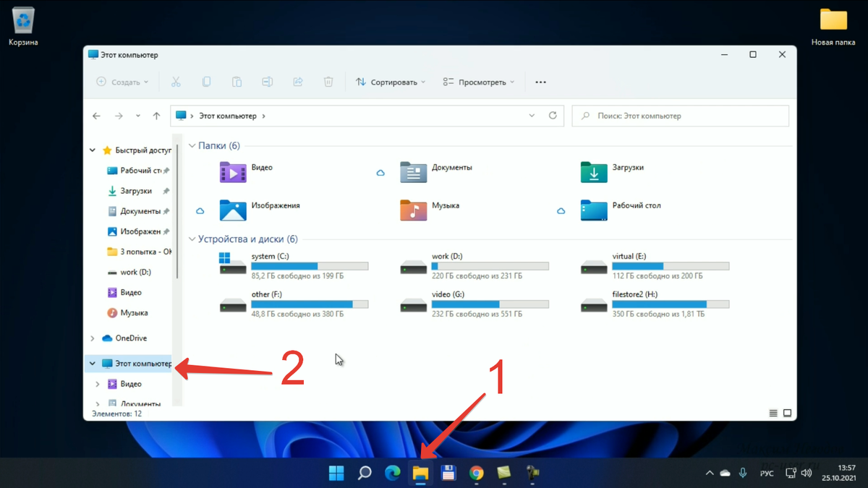Click the Cut scissors icon in toolbar
This screenshot has height=488, width=868.
tap(176, 82)
